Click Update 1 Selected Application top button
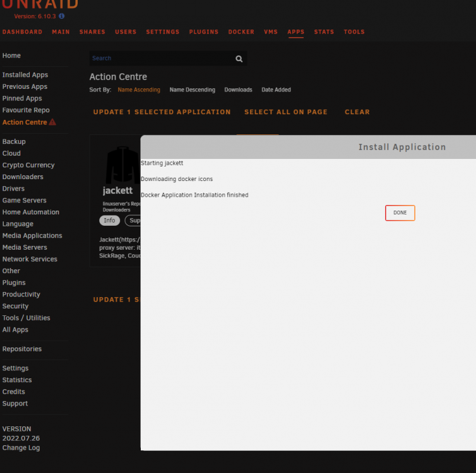 pos(162,112)
